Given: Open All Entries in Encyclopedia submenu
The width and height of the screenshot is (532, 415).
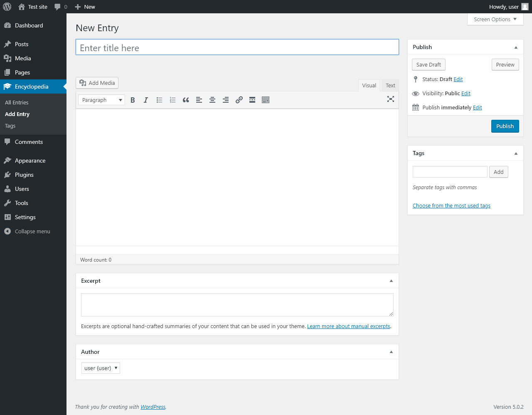Looking at the screenshot, I should tap(17, 103).
